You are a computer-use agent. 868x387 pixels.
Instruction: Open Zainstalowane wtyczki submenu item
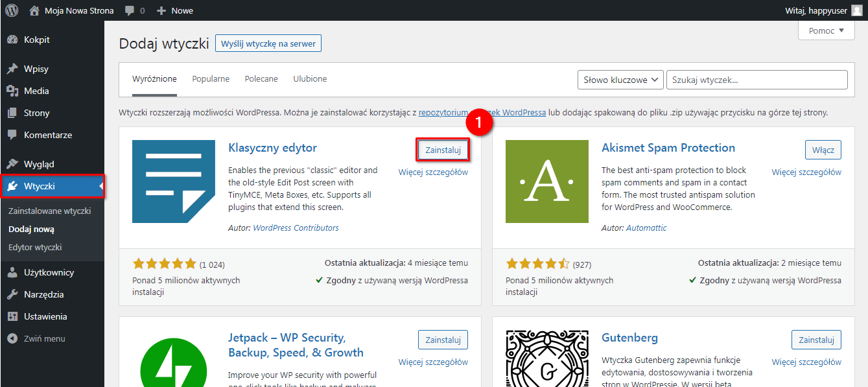(x=50, y=211)
